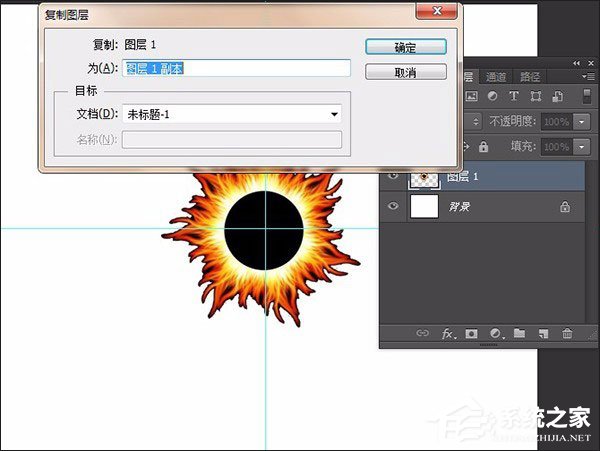The width and height of the screenshot is (600, 451).
Task: Add a layer mask
Action: point(472,333)
